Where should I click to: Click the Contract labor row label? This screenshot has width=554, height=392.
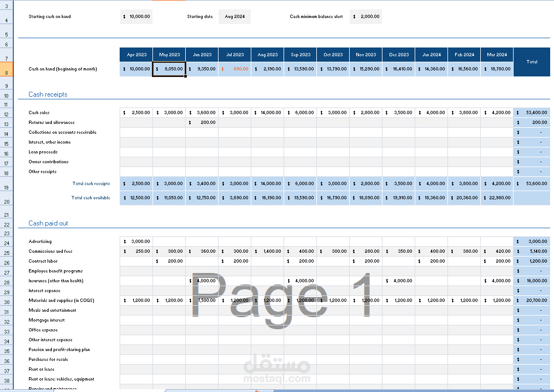tap(43, 262)
